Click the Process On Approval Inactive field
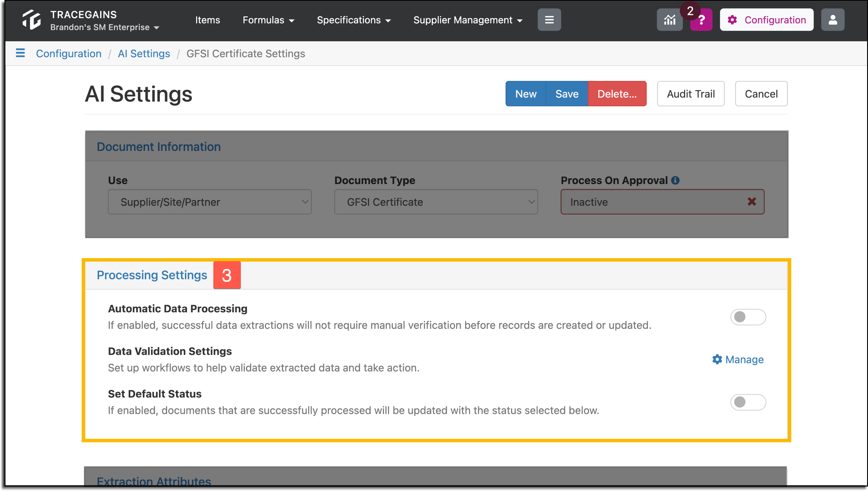This screenshot has height=491, width=868. (x=662, y=202)
